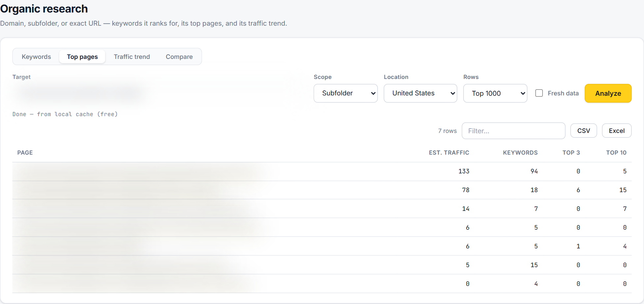Click the estimated traffic value 133
644x304 pixels.
pyautogui.click(x=464, y=171)
